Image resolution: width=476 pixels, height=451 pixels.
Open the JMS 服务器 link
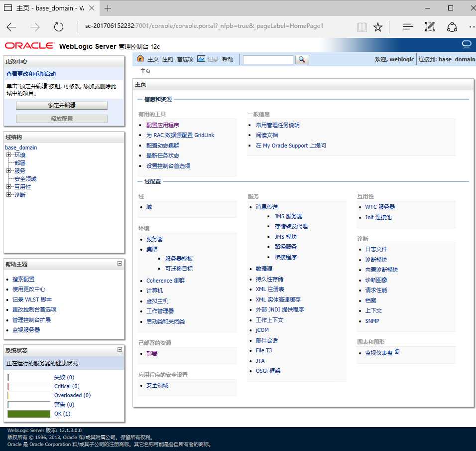point(288,216)
